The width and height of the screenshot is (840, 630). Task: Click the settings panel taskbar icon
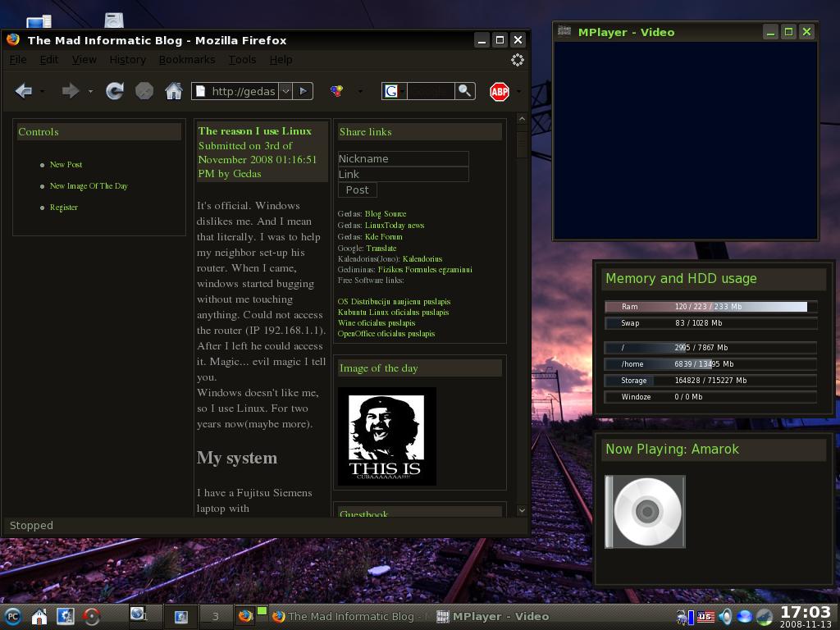pyautogui.click(x=66, y=617)
